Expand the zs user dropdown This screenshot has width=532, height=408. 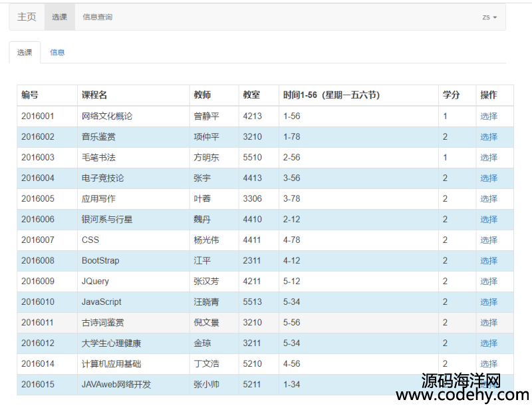click(489, 17)
